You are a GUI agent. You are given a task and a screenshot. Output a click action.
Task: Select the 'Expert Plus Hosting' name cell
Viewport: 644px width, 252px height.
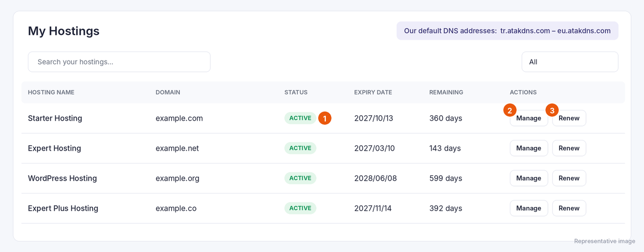(63, 208)
